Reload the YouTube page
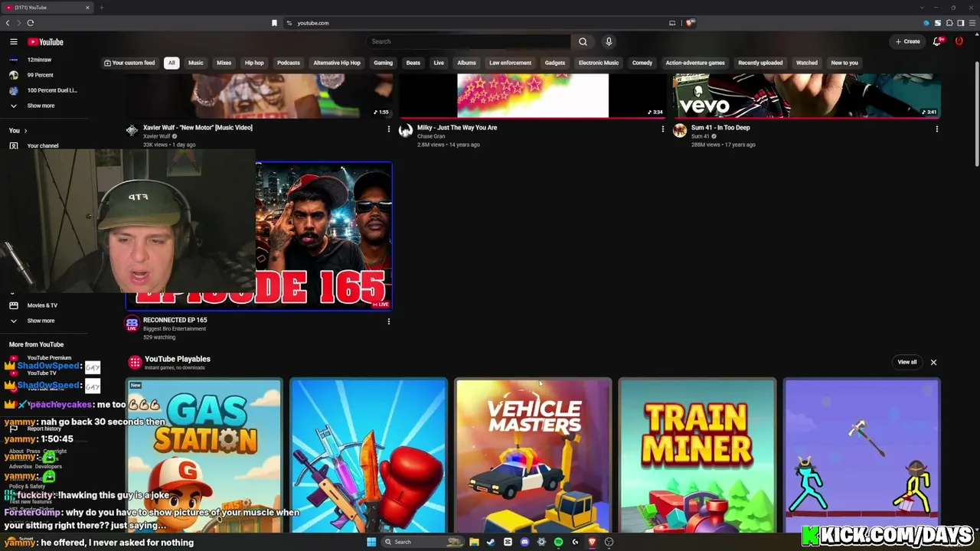980x551 pixels. pos(31,23)
